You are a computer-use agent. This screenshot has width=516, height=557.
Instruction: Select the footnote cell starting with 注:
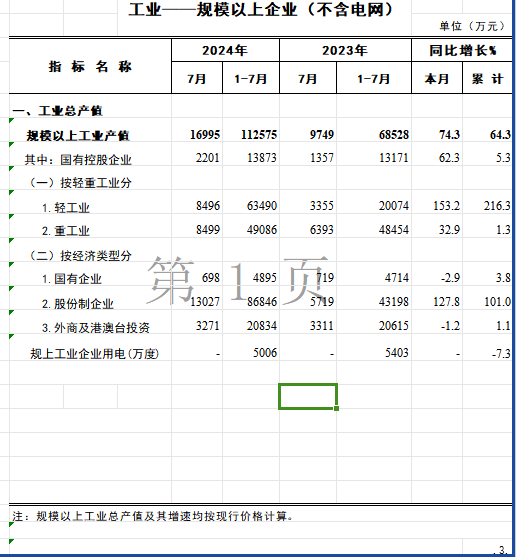coord(153,516)
